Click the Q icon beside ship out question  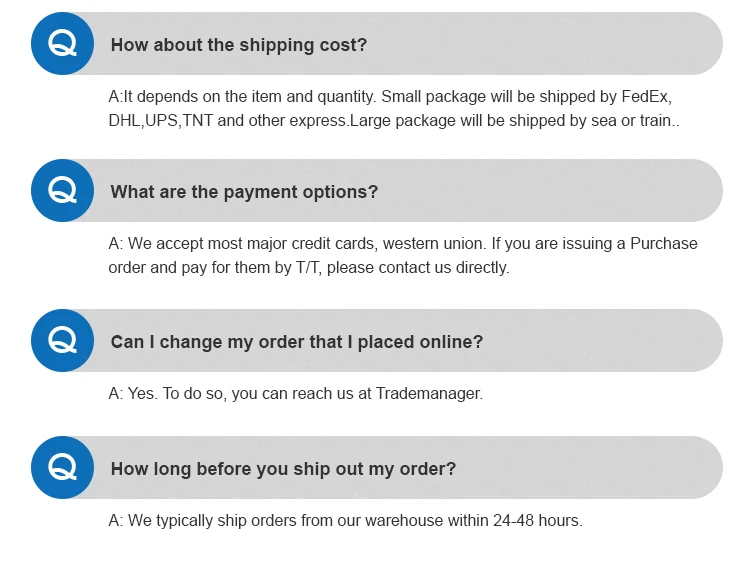[x=63, y=467]
